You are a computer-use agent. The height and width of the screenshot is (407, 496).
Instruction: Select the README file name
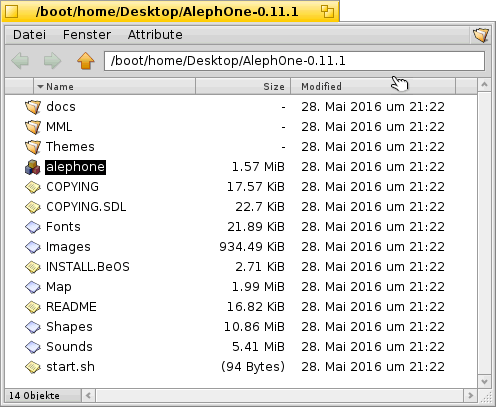click(x=71, y=307)
